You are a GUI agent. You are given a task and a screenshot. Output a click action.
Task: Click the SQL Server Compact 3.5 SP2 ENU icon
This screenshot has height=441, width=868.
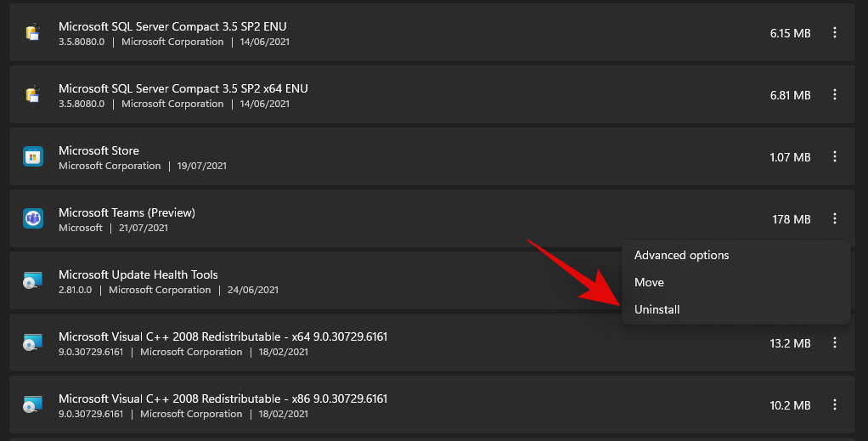33,32
